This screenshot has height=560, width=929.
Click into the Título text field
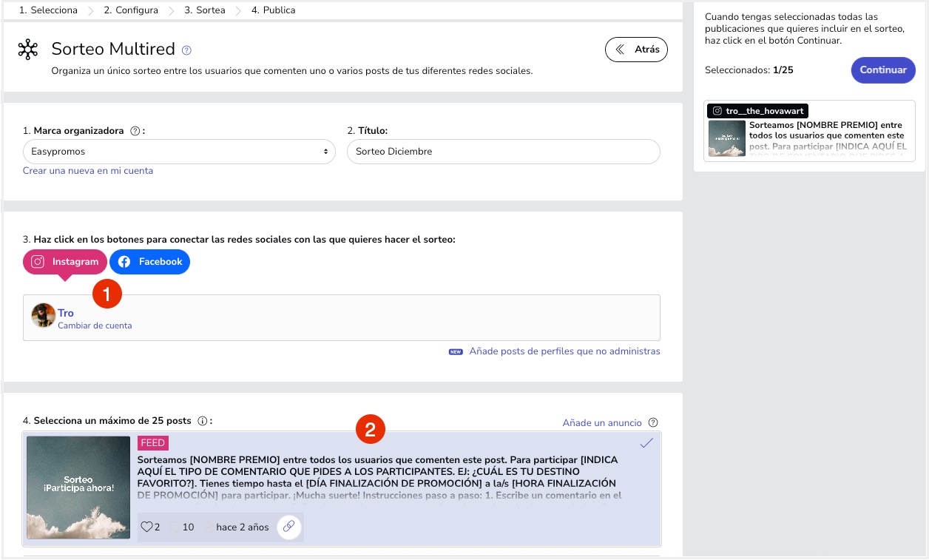[x=503, y=151]
